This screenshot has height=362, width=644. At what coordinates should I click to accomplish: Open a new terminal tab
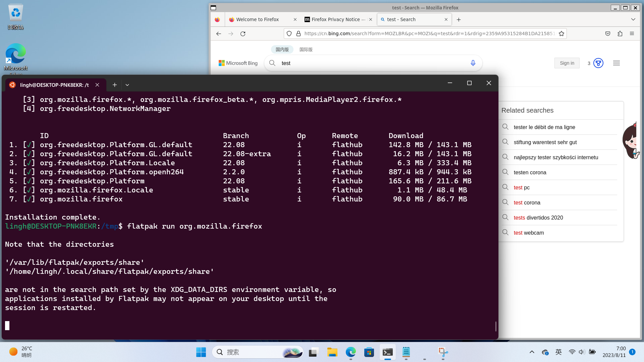pyautogui.click(x=114, y=85)
